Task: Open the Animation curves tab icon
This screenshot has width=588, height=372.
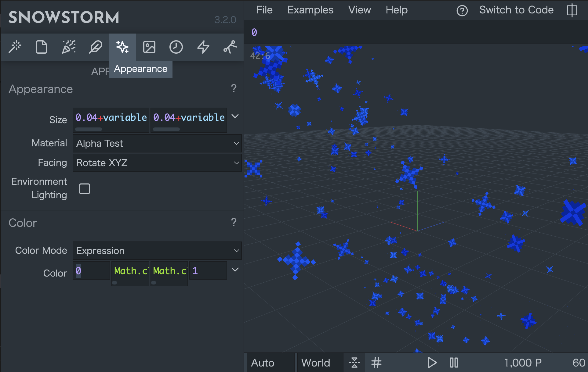Action: [230, 47]
